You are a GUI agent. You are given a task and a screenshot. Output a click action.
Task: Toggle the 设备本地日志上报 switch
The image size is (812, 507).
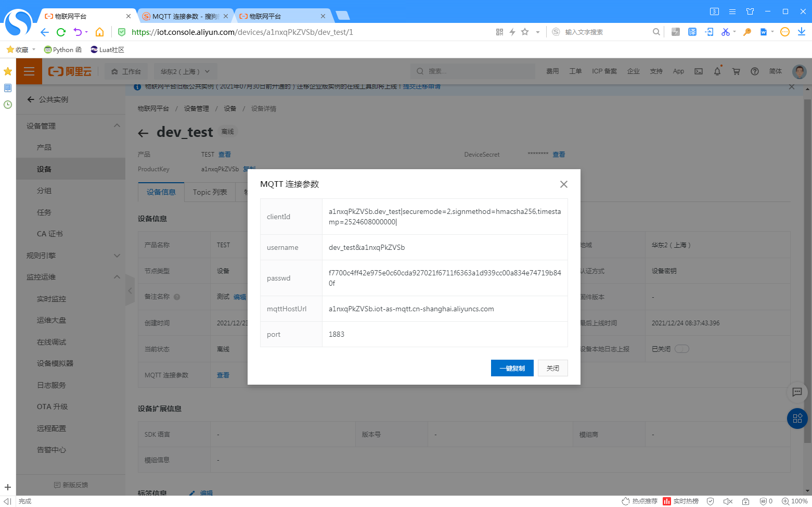point(682,349)
